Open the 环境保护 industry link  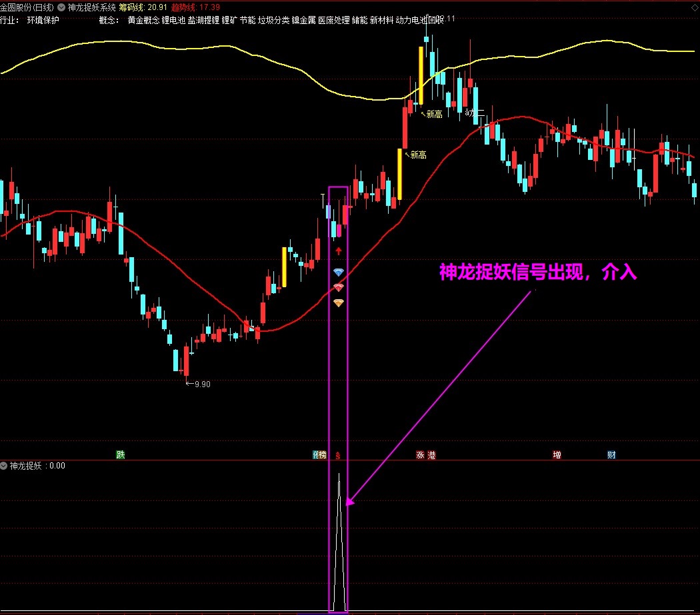click(x=43, y=20)
